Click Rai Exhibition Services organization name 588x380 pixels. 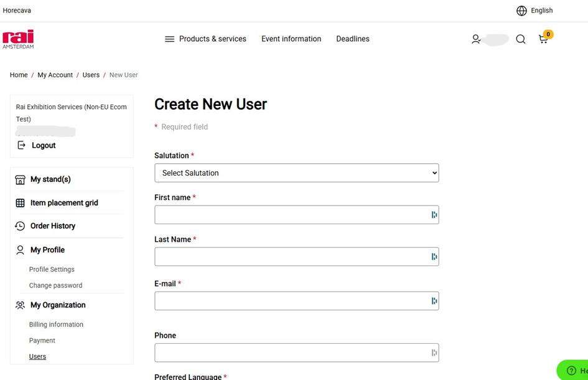(72, 113)
